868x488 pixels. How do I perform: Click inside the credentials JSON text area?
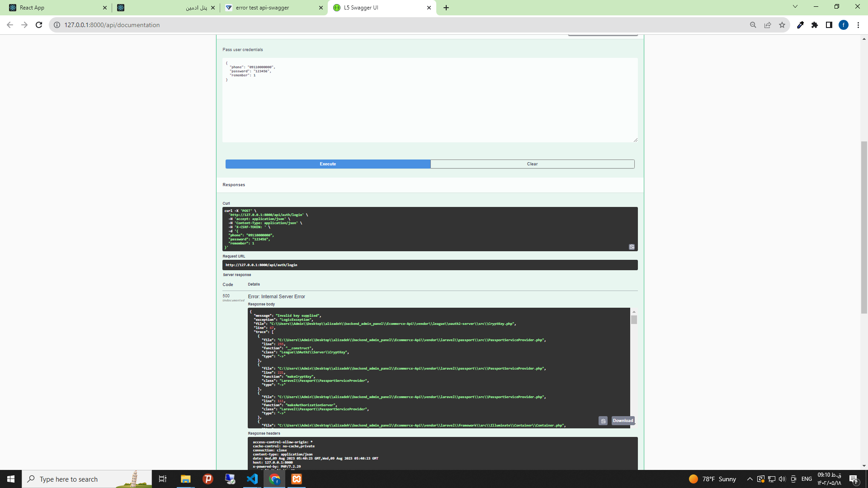tap(429, 108)
